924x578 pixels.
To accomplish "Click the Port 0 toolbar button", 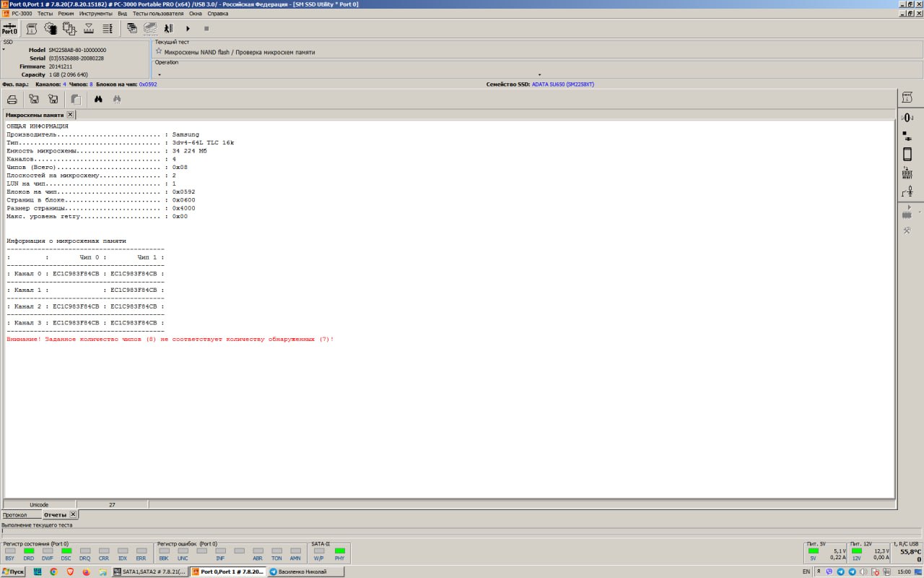I will pos(10,28).
